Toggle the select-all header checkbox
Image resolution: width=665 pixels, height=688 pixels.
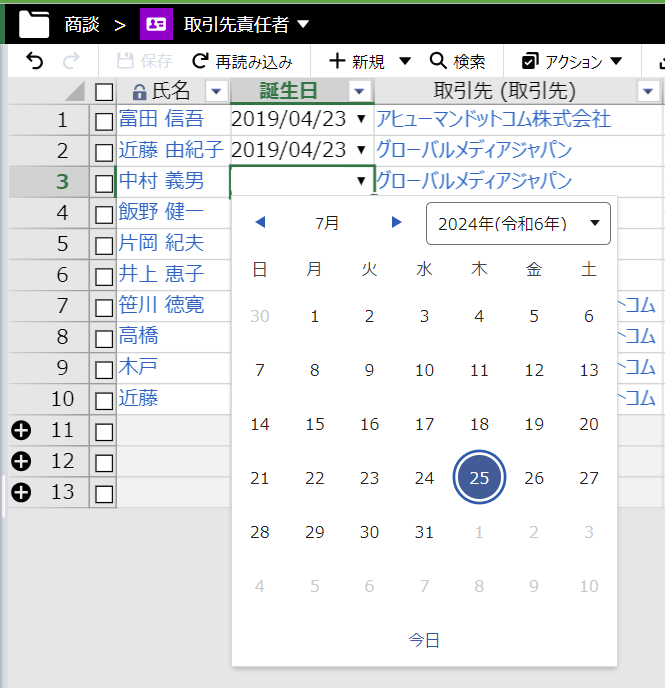pos(103,92)
